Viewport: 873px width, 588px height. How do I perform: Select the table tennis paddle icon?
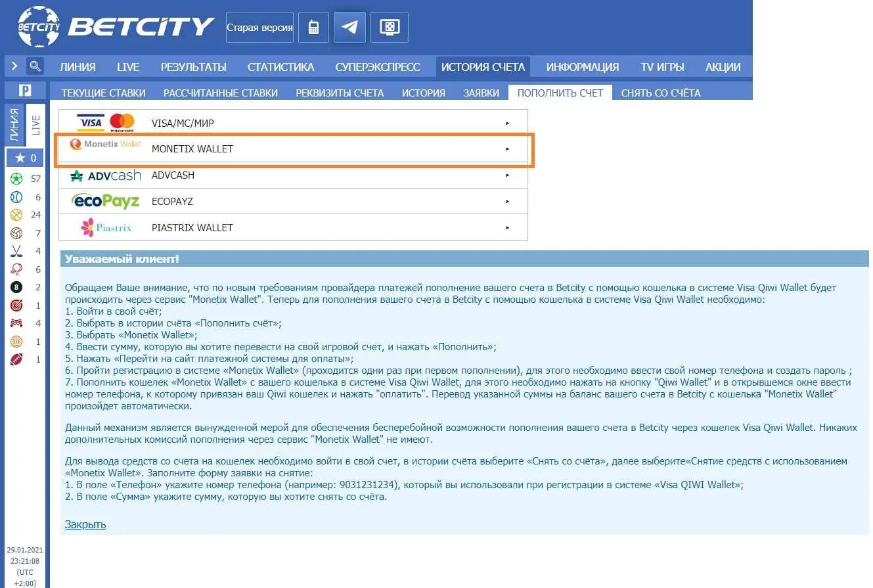click(16, 269)
